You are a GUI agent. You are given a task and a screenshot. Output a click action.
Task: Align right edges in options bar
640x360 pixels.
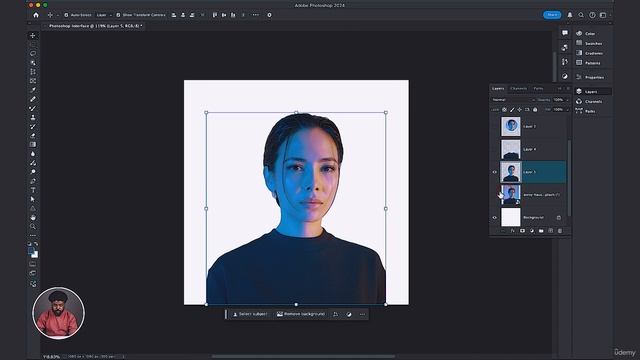(192, 15)
